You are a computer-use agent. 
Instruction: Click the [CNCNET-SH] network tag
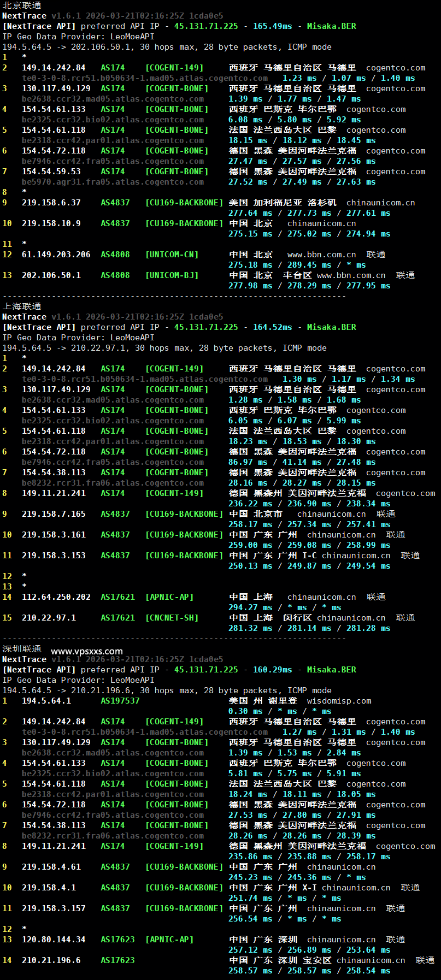[x=172, y=618]
